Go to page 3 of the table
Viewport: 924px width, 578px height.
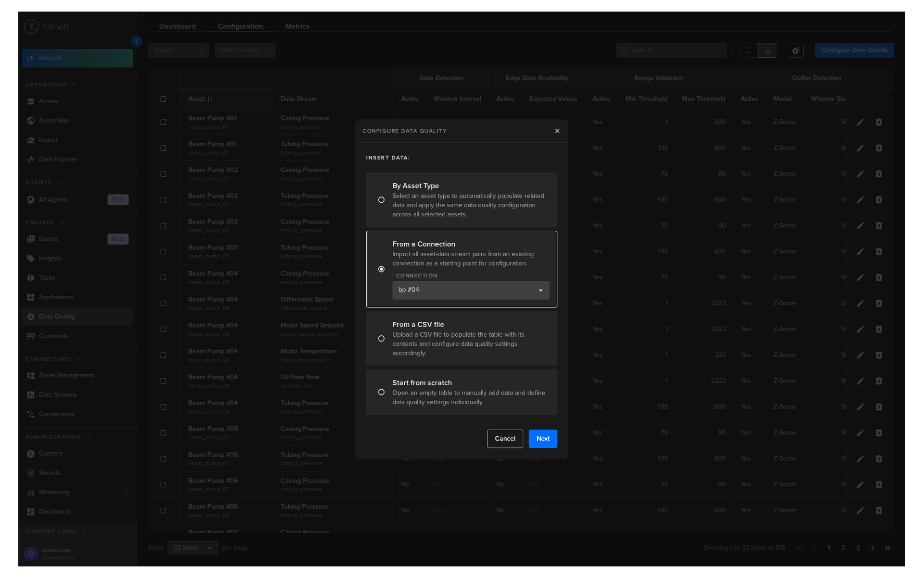click(x=858, y=548)
